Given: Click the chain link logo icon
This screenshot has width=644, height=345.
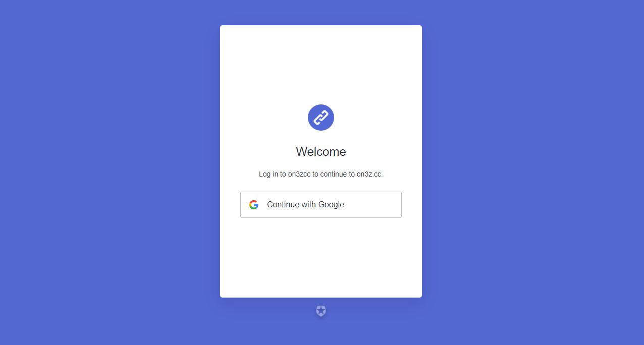Looking at the screenshot, I should tap(321, 118).
